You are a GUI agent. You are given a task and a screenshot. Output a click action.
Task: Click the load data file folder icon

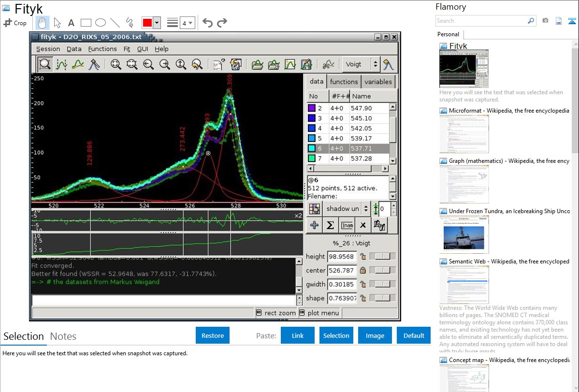[x=257, y=64]
